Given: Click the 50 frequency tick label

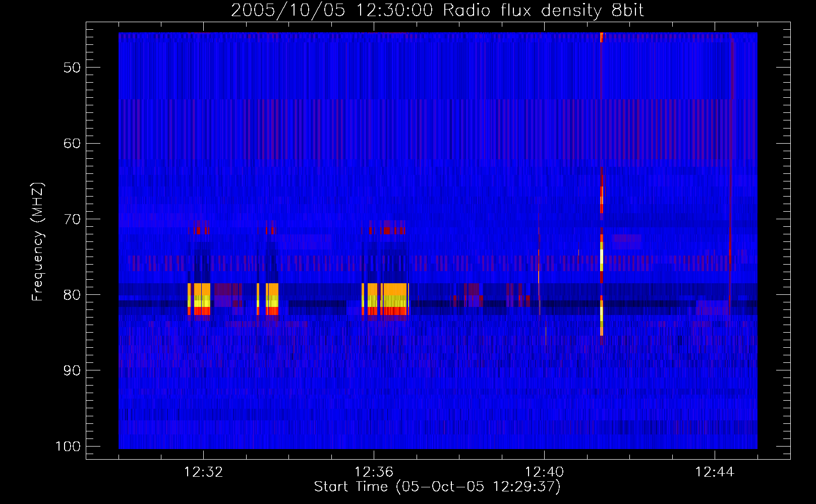Looking at the screenshot, I should pyautogui.click(x=72, y=68).
